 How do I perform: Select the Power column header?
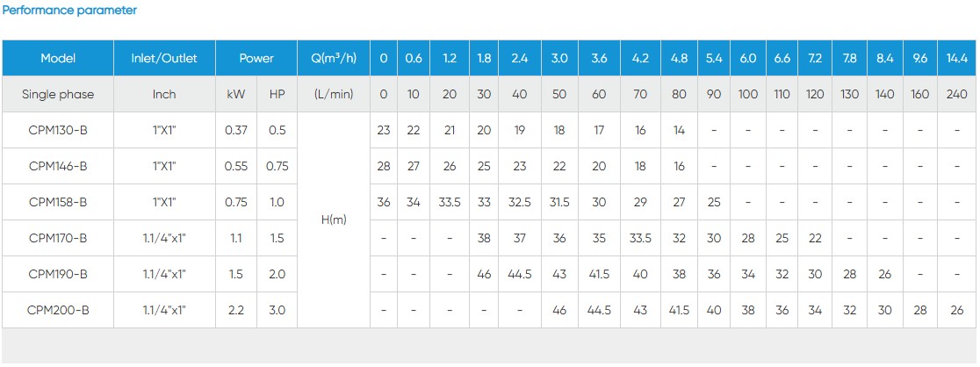click(256, 59)
